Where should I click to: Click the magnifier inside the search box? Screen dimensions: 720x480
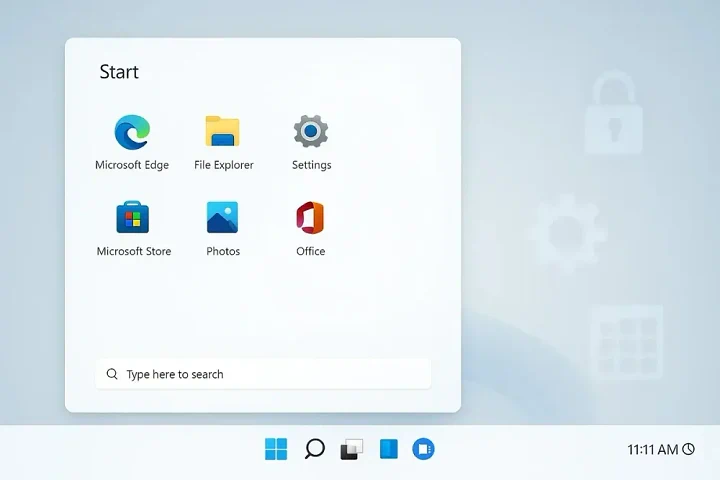112,374
